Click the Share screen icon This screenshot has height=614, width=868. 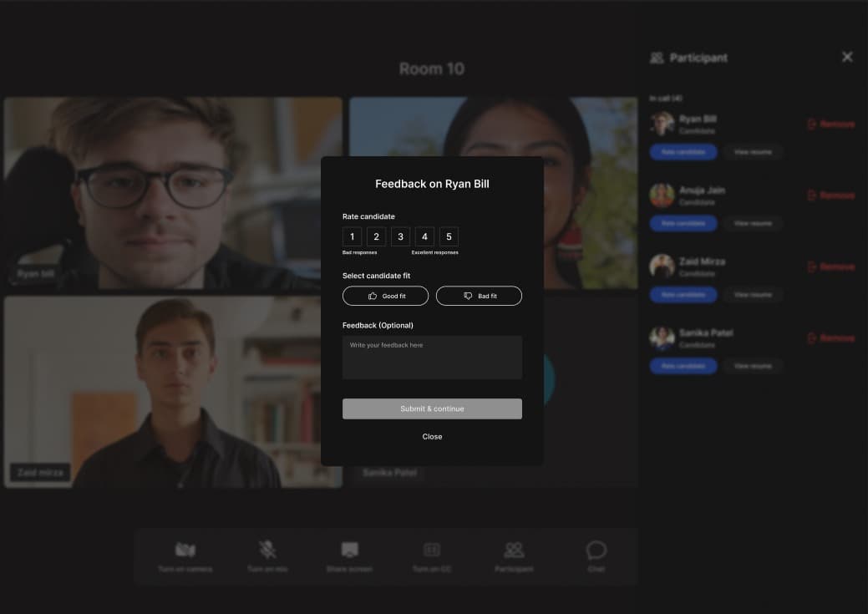(349, 549)
